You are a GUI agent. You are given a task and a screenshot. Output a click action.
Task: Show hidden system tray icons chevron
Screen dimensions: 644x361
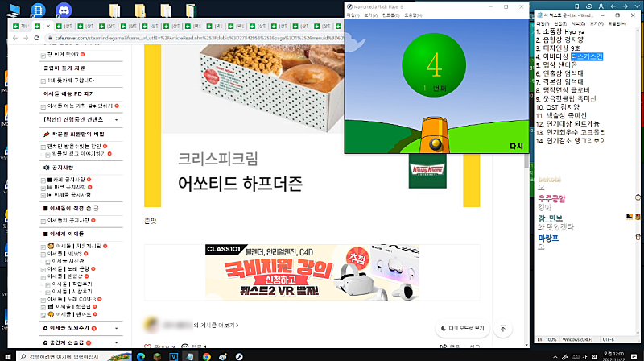[555, 356]
